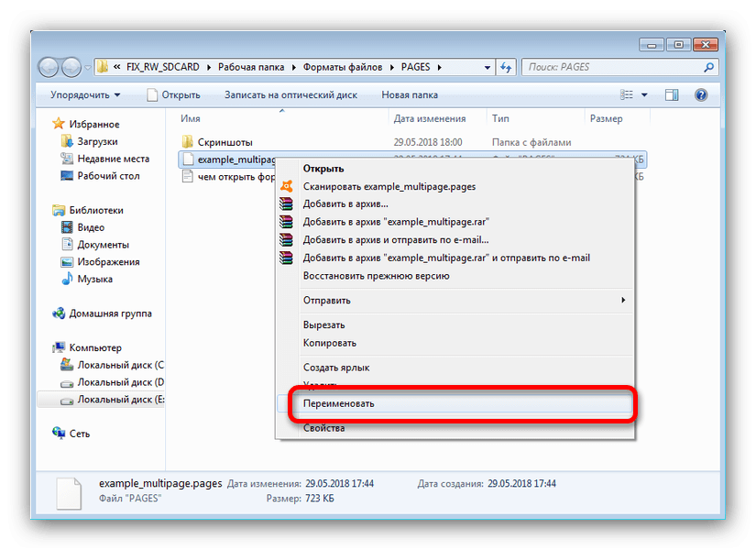The width and height of the screenshot is (756, 550).
Task: Select Загрузки in the navigation pane
Action: [x=96, y=141]
